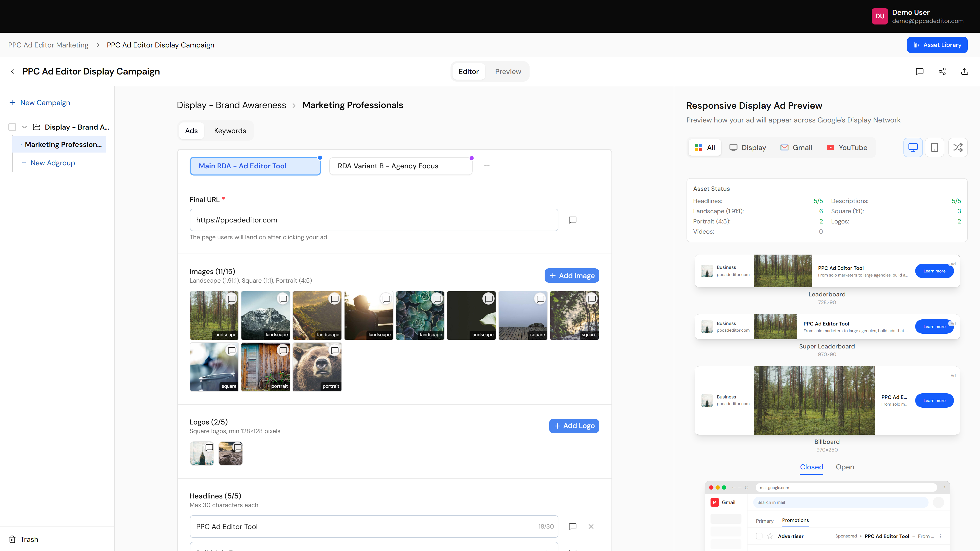Screen dimensions: 980x551
Task: Comment on the dock square image
Action: (x=540, y=299)
